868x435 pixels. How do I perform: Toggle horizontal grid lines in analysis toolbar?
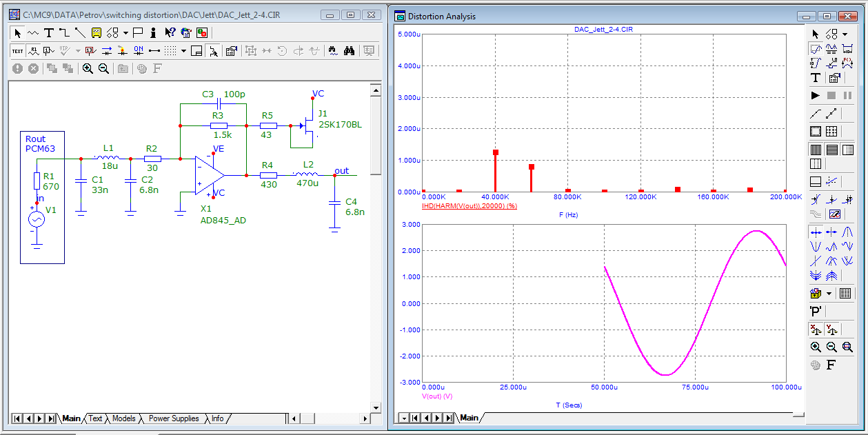pos(831,149)
